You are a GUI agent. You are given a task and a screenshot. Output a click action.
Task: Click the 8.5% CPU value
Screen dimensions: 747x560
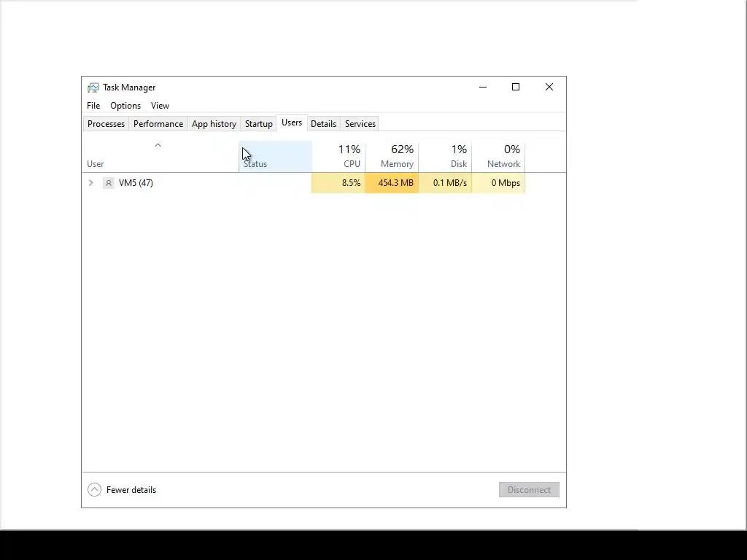coord(338,183)
